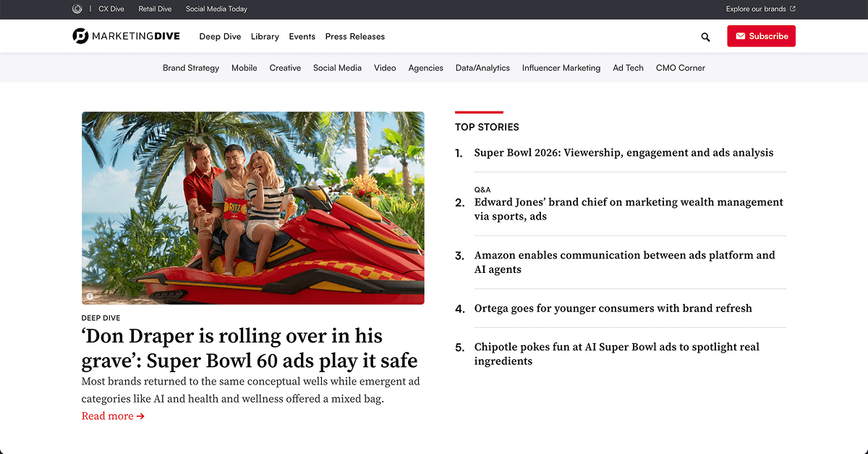Click the image credit info icon on the photo
The image size is (868, 454).
pyautogui.click(x=89, y=296)
